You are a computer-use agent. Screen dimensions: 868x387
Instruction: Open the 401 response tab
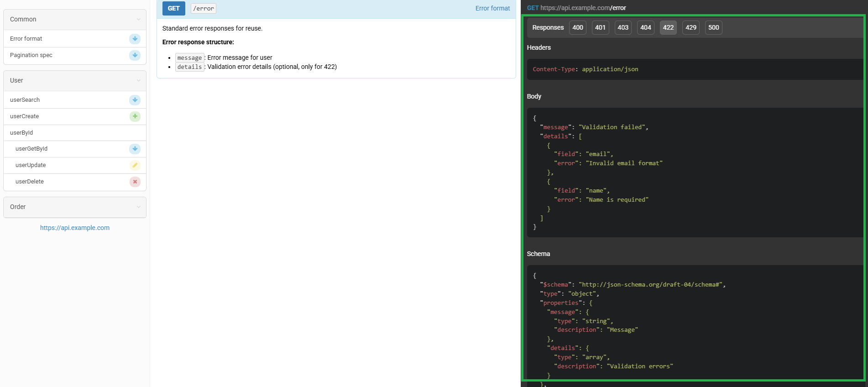pos(600,27)
